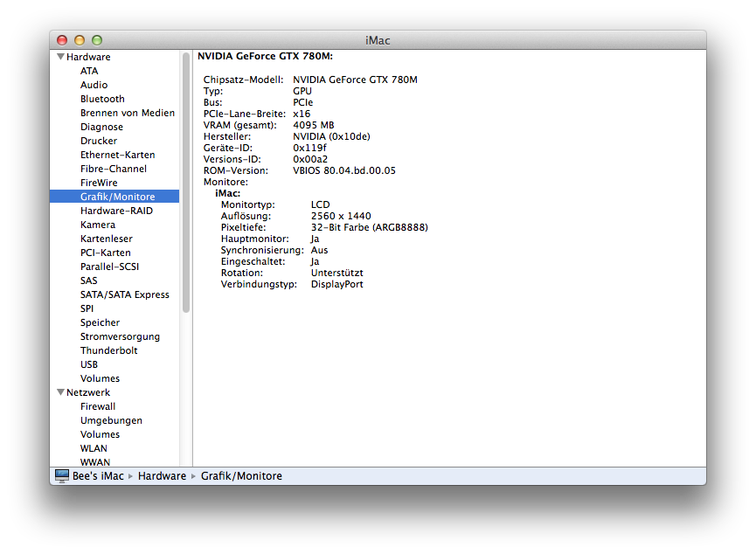Close the iMac window with red button
The image size is (756, 554).
62,40
